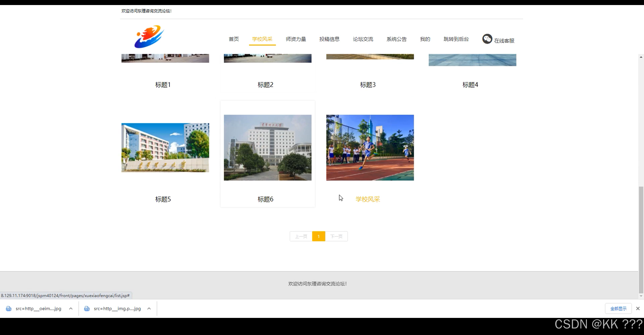The image size is (644, 335).
Task: Click the 下一页 pagination button
Action: [x=337, y=236]
